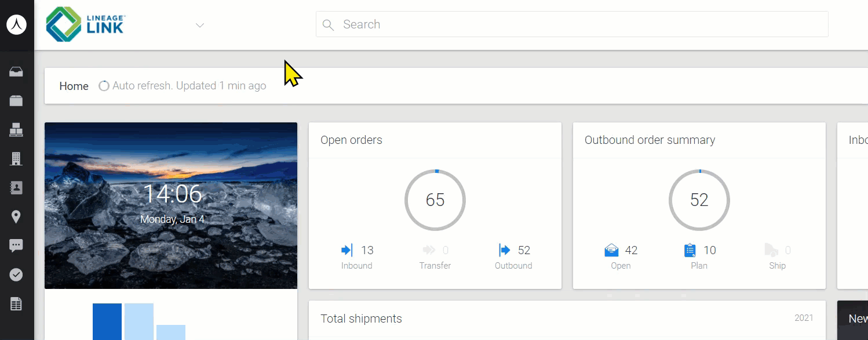Click the Outbound summary 52 ring
Image resolution: width=868 pixels, height=340 pixels.
699,200
